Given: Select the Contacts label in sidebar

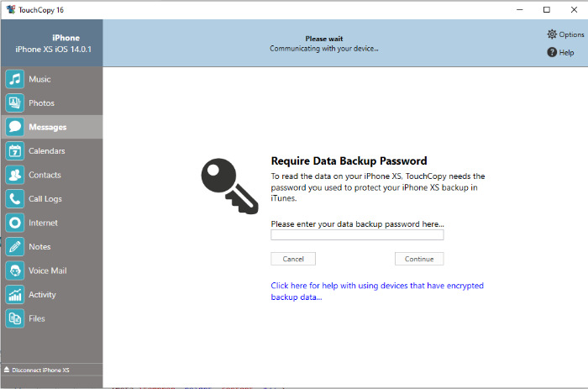Looking at the screenshot, I should pyautogui.click(x=45, y=175).
